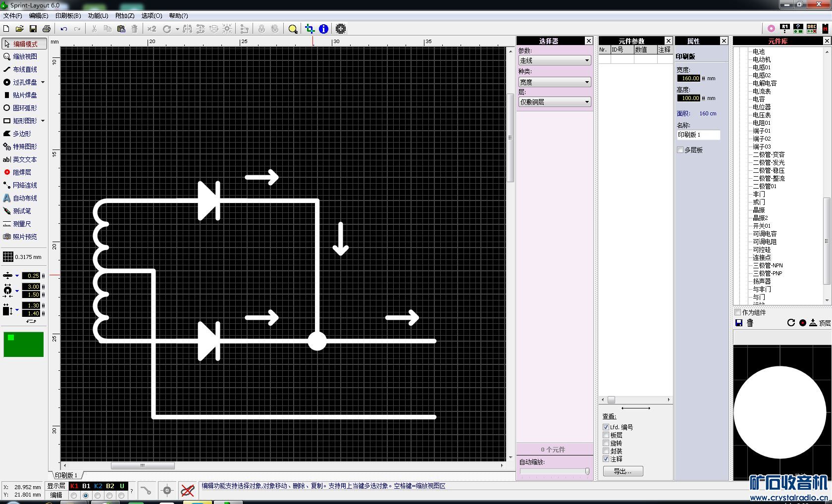This screenshot has height=504, width=832.
Task: Uncheck the 注释 checkbox
Action: pos(606,459)
